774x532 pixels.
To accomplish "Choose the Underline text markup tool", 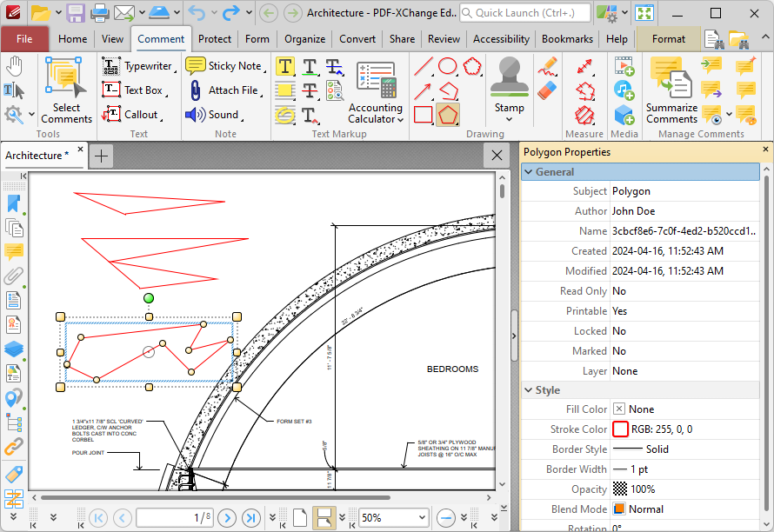I will click(x=310, y=66).
